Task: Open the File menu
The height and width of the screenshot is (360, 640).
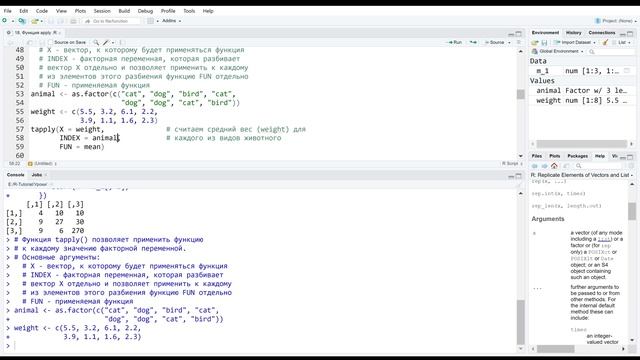Action: (x=7, y=11)
